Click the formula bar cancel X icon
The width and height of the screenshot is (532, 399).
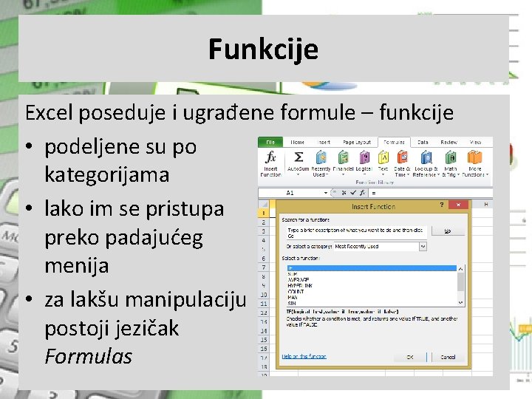[344, 193]
